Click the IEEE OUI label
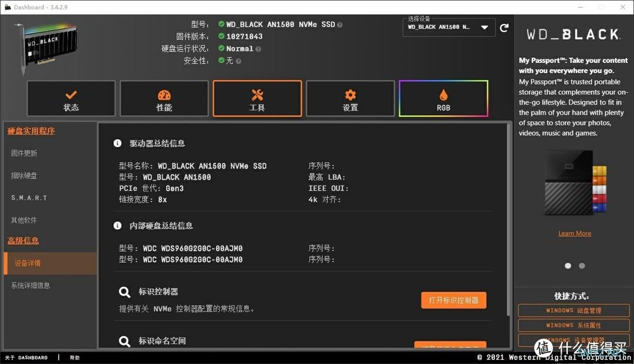 point(328,188)
